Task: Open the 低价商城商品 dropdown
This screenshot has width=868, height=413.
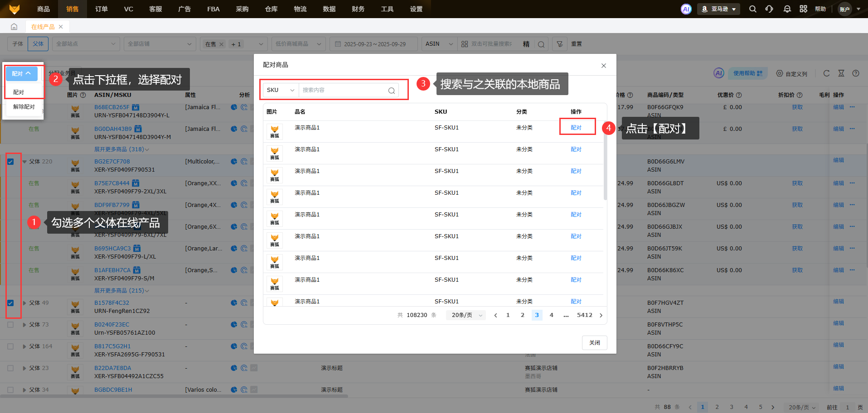Action: tap(298, 44)
